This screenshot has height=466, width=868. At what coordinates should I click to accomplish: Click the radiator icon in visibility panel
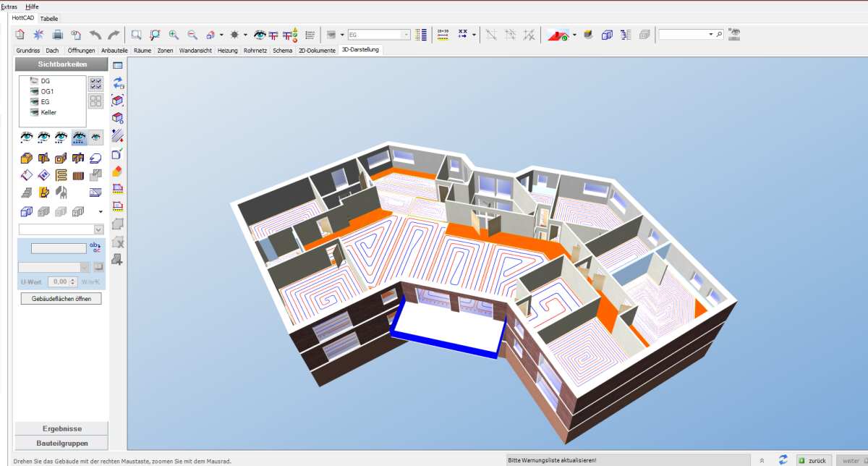coord(79,174)
